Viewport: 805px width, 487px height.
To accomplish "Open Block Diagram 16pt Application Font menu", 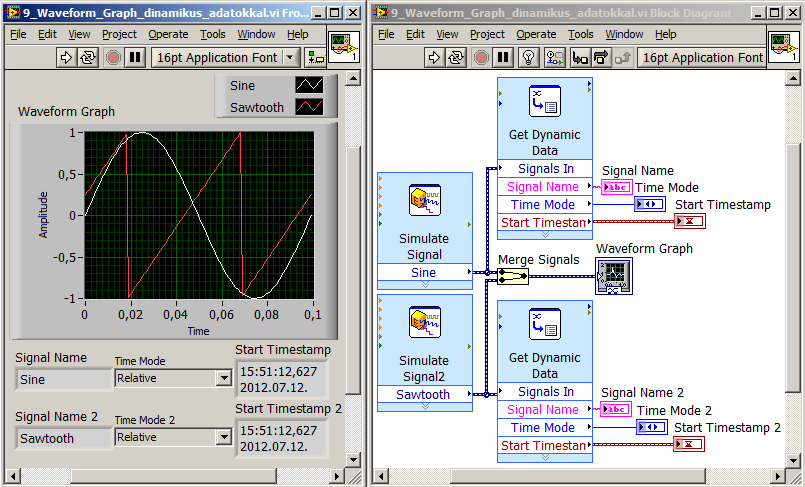I will point(702,57).
